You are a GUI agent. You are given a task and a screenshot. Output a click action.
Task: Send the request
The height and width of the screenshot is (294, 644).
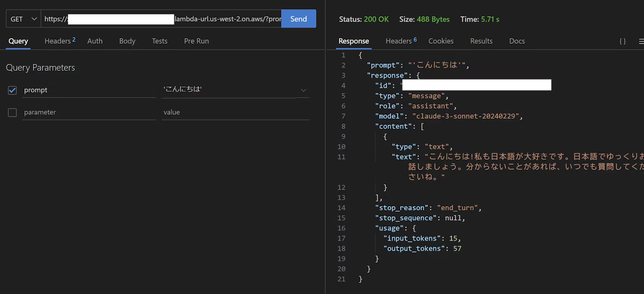tap(299, 19)
